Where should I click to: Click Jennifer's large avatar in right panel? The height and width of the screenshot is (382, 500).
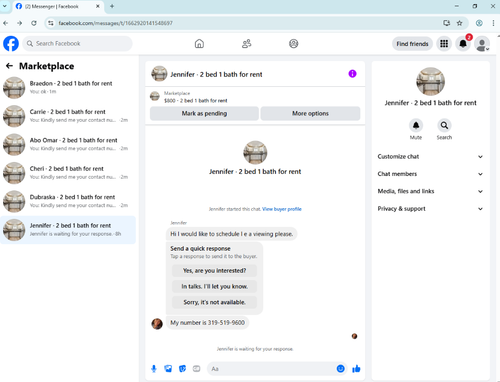click(x=430, y=81)
